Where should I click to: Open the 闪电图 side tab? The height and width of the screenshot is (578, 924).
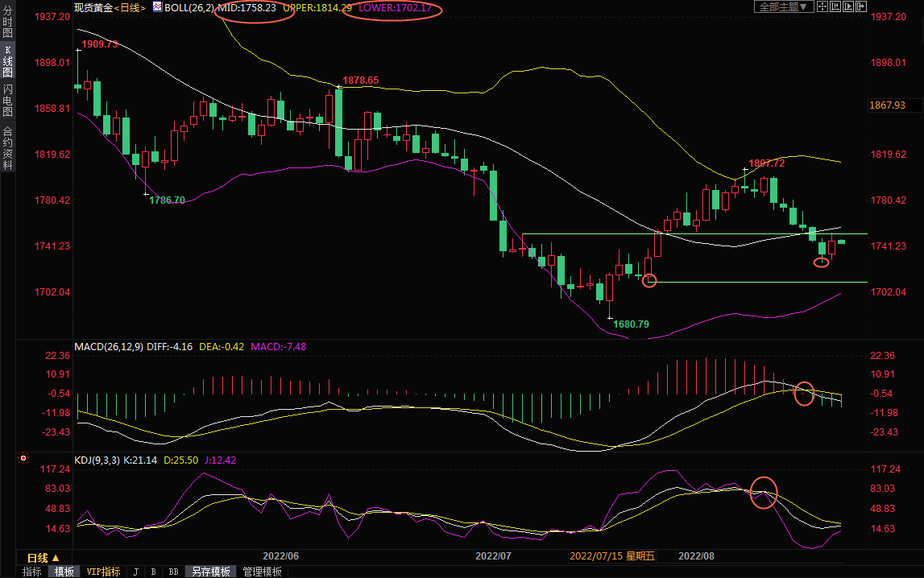point(7,101)
